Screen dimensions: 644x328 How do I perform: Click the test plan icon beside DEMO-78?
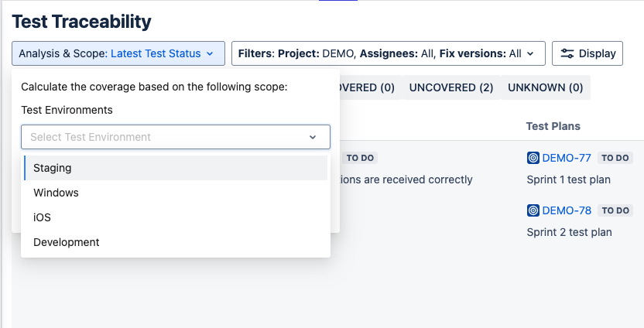tap(533, 210)
